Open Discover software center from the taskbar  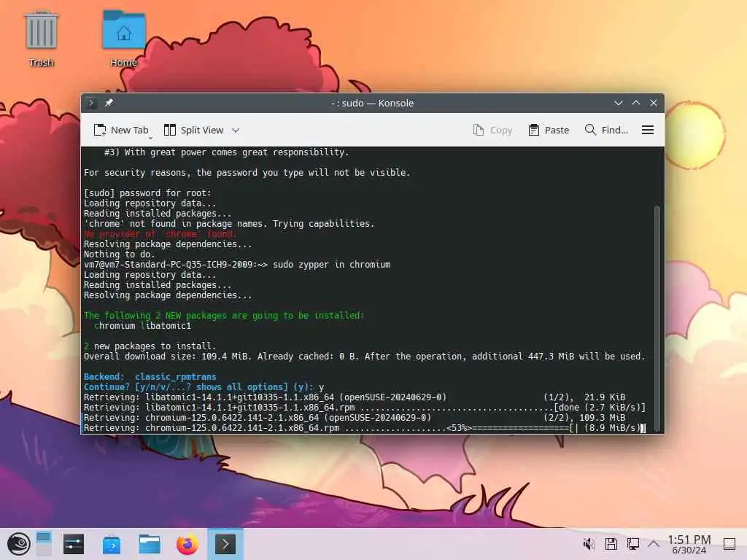112,544
